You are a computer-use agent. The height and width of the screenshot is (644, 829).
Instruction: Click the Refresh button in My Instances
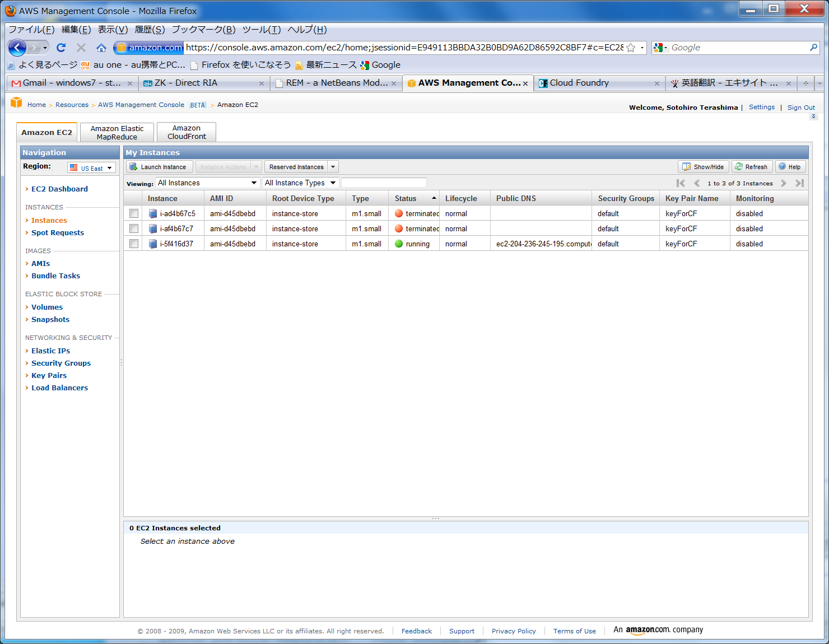(x=752, y=167)
